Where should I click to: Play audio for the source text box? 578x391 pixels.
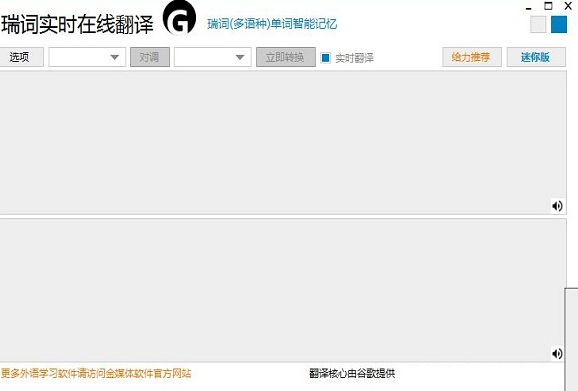click(x=557, y=206)
